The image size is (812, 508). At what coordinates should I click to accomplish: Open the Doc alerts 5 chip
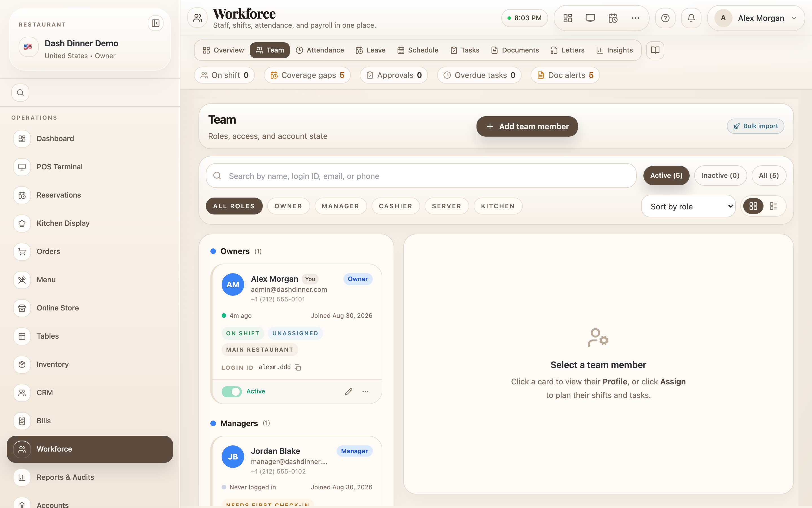tap(565, 75)
